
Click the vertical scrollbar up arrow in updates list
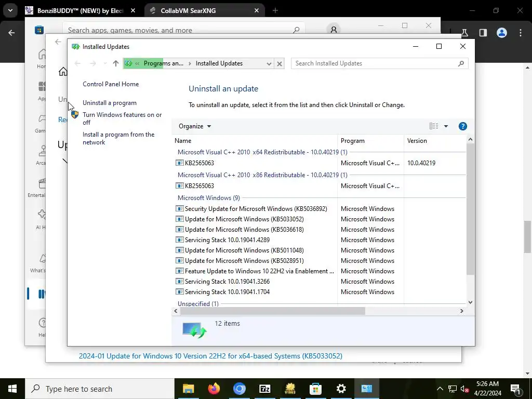point(470,139)
